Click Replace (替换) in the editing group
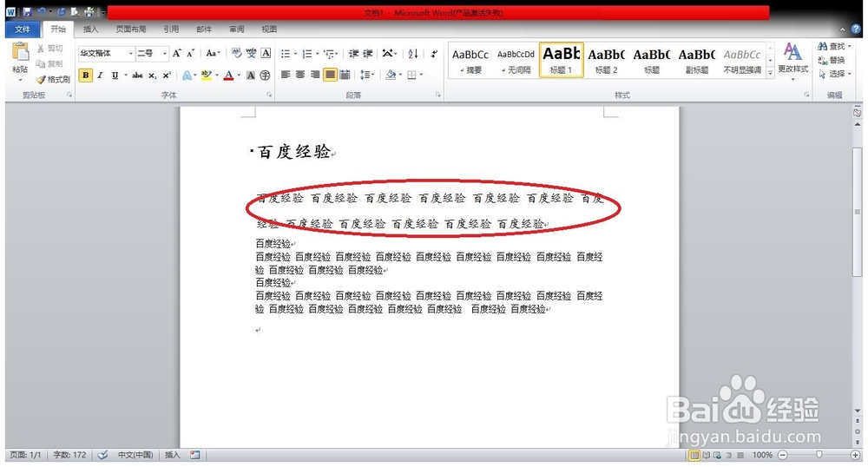The height and width of the screenshot is (467, 868). pos(832,60)
